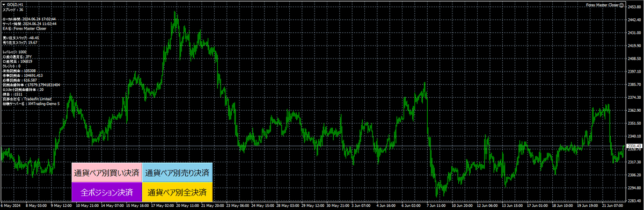
Task: Click the ローカル時間 2024.06.24 17:02:44 line
Action: (29, 19)
